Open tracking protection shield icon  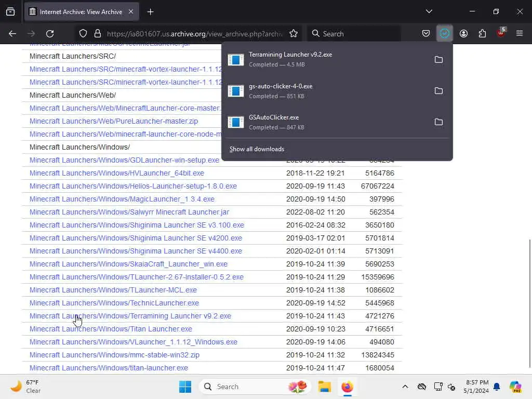click(83, 34)
